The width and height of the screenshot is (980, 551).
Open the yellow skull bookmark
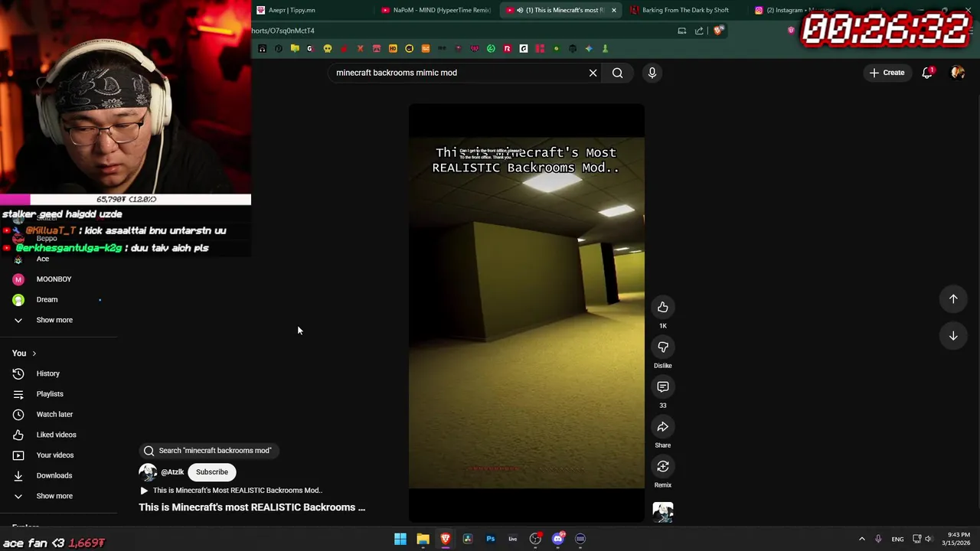click(327, 49)
